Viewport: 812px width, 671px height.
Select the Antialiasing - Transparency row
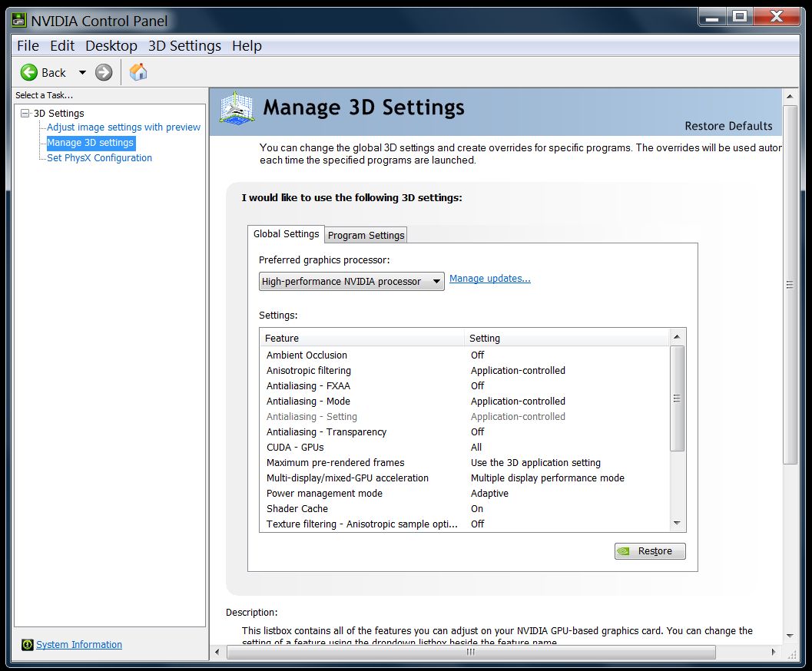click(465, 432)
